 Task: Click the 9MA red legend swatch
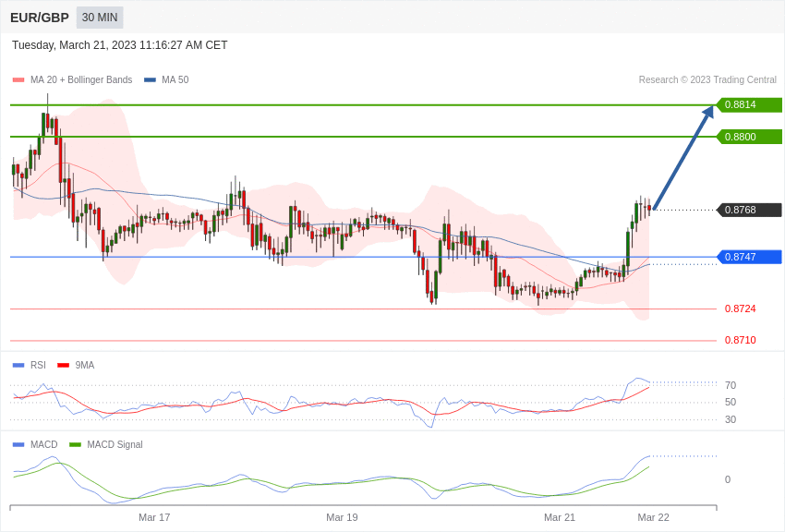point(64,366)
